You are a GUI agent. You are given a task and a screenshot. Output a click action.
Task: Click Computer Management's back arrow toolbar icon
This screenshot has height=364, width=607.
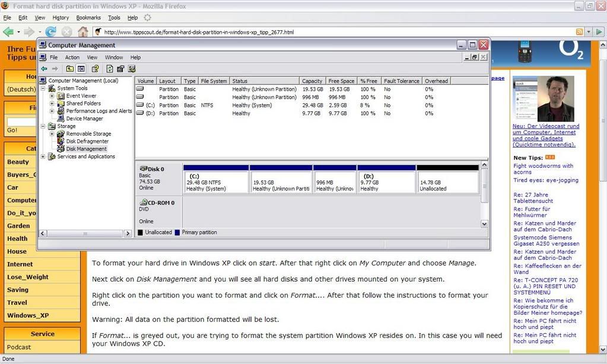coord(44,69)
